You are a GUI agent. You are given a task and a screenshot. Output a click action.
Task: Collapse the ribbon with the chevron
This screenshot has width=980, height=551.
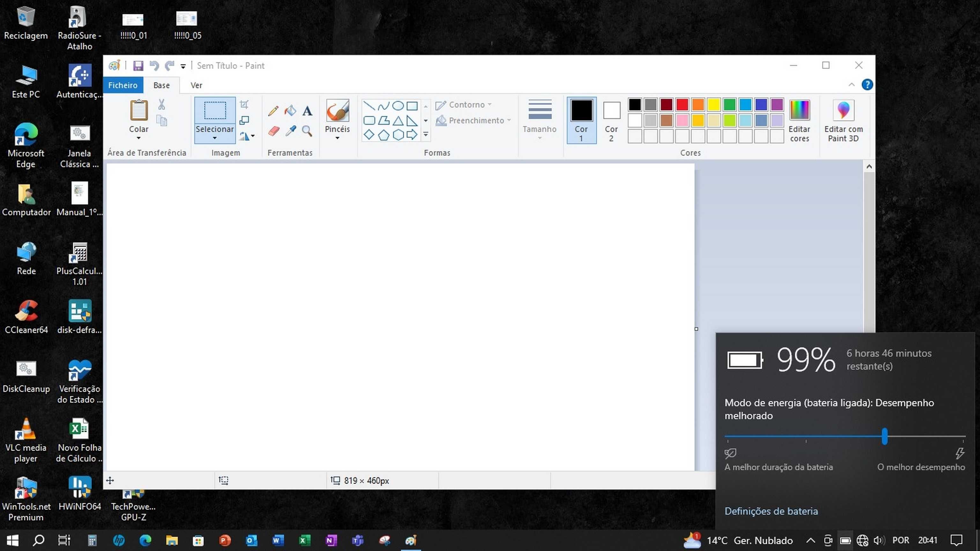[851, 85]
